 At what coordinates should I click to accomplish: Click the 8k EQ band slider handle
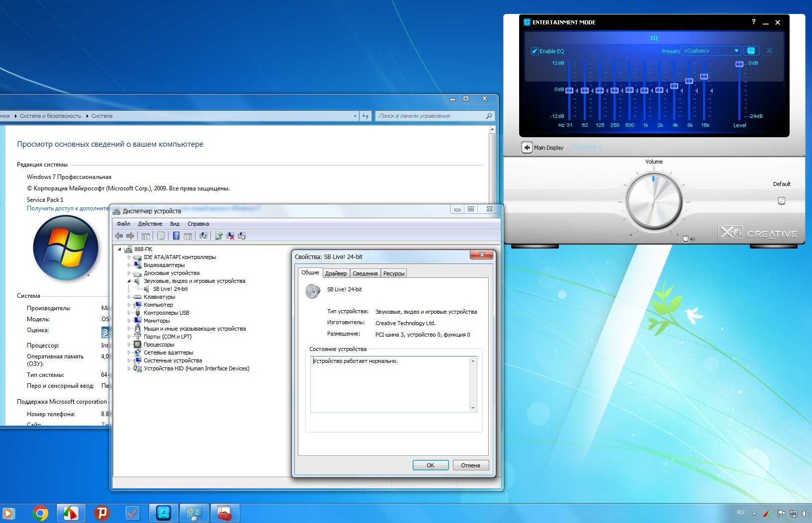[689, 81]
